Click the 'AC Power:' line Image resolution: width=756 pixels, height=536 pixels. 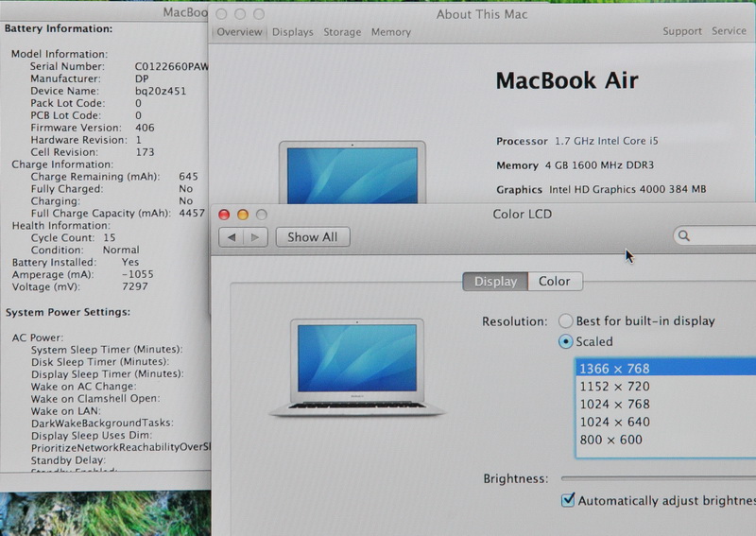click(x=38, y=337)
